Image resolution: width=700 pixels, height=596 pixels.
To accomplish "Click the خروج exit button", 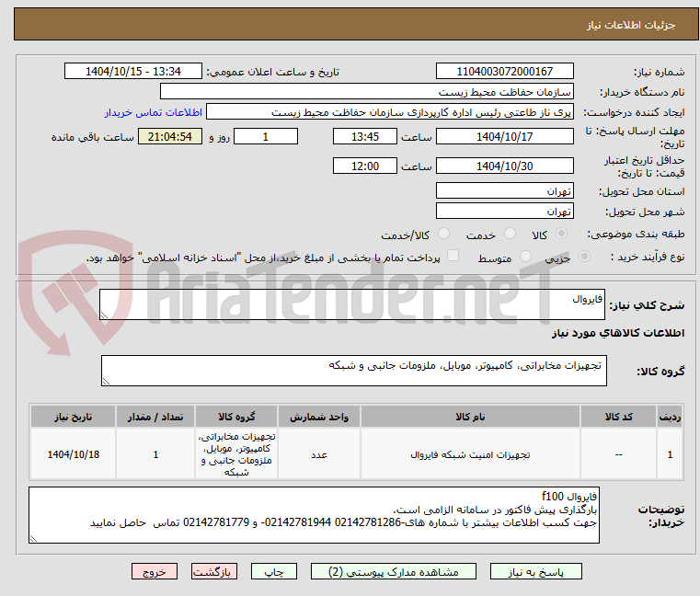I will point(155,571).
